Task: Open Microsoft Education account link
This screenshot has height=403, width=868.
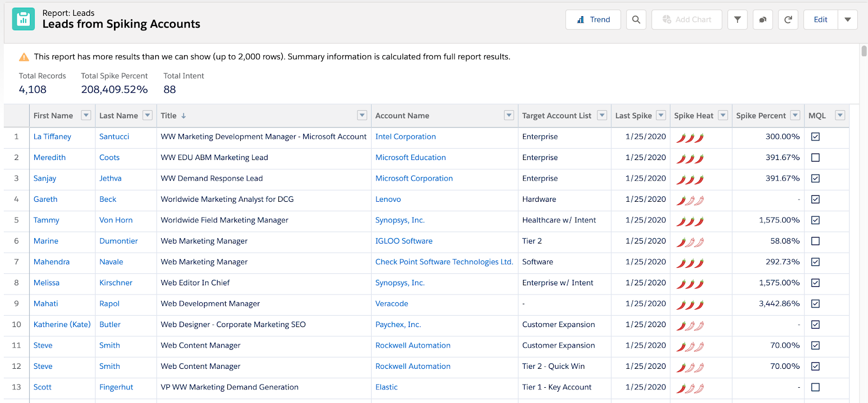Action: coord(411,157)
